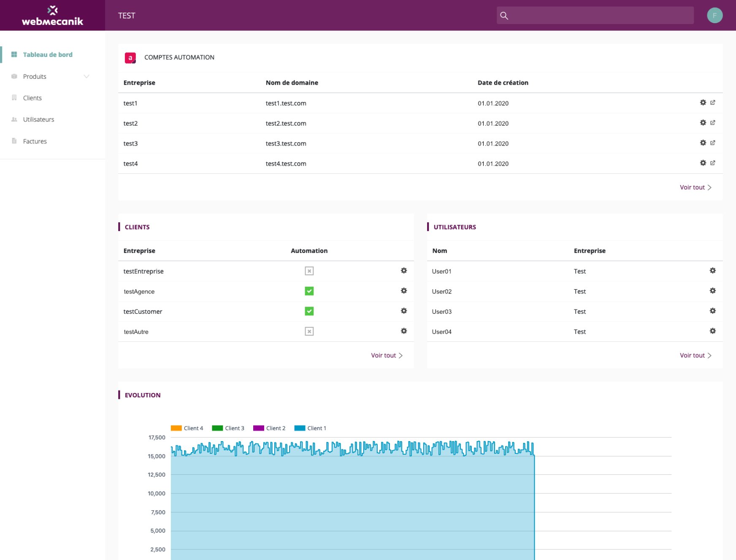Open the Factures sidebar page
The height and width of the screenshot is (560, 736).
click(35, 141)
